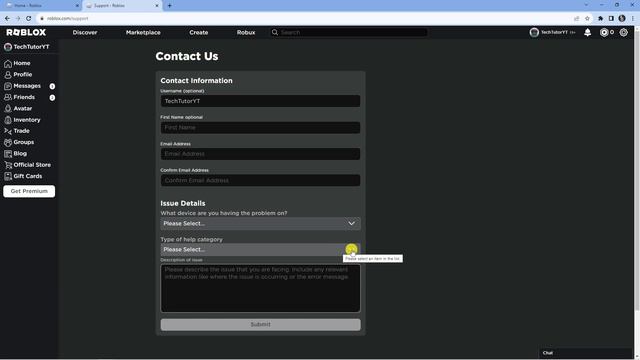The image size is (640, 360).
Task: Switch to the Home - Roblox tab
Action: click(x=41, y=6)
